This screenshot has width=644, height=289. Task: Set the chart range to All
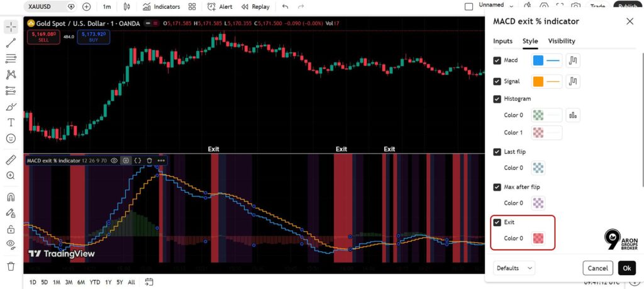click(131, 283)
